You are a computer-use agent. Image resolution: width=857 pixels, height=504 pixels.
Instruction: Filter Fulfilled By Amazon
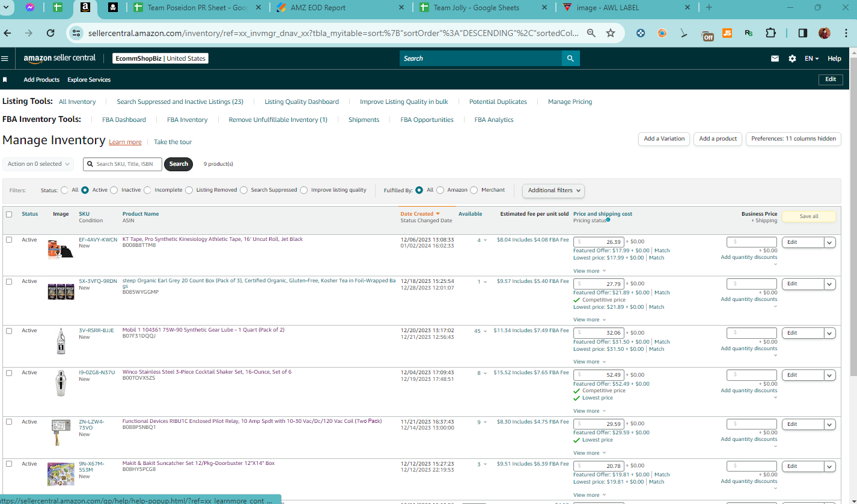tap(441, 190)
